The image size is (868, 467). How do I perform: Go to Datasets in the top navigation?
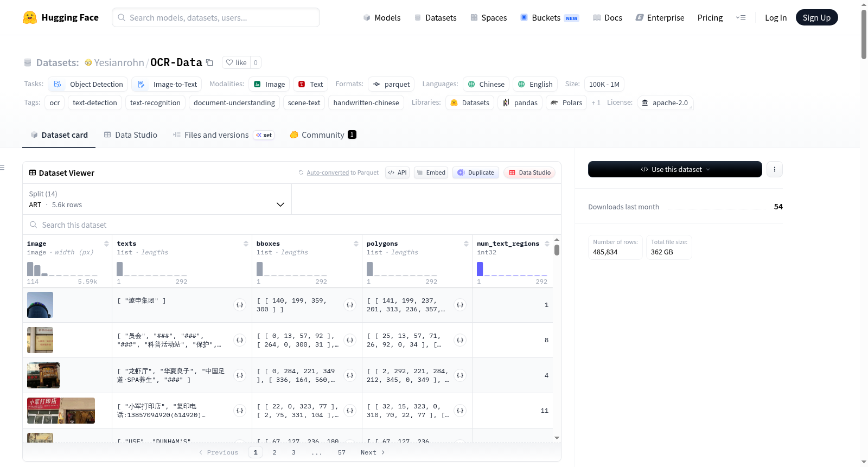(x=436, y=17)
